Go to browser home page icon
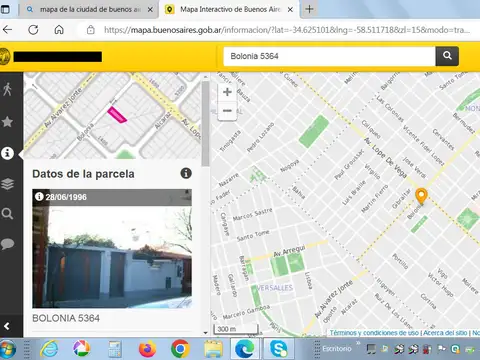The height and width of the screenshot is (360, 480). pyautogui.click(x=59, y=30)
